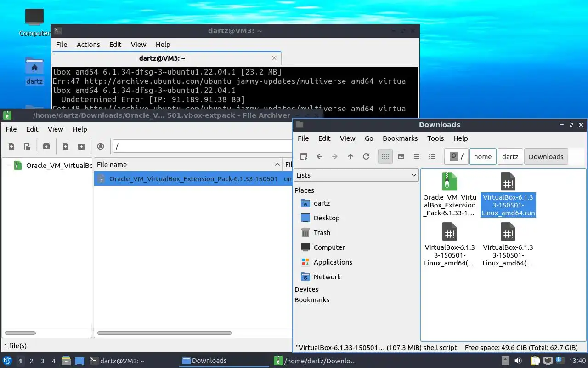Click the root path button with disk icon
The height and width of the screenshot is (368, 588).
click(456, 156)
